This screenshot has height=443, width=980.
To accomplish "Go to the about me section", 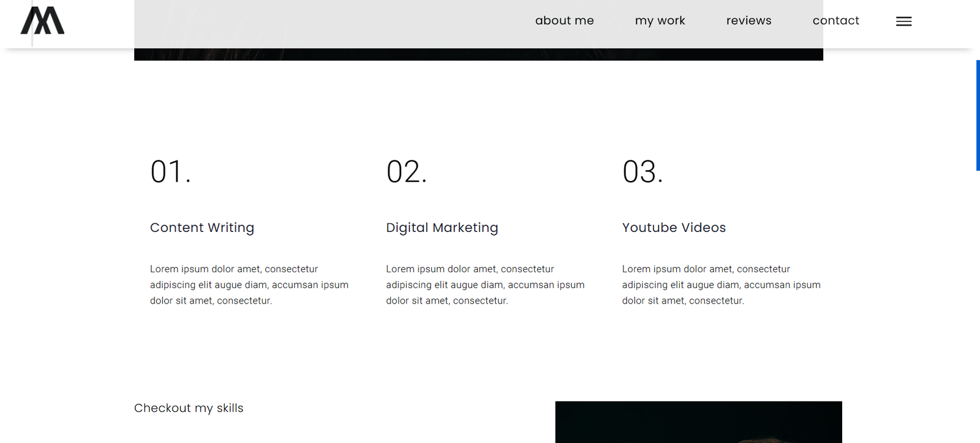I will tap(564, 20).
